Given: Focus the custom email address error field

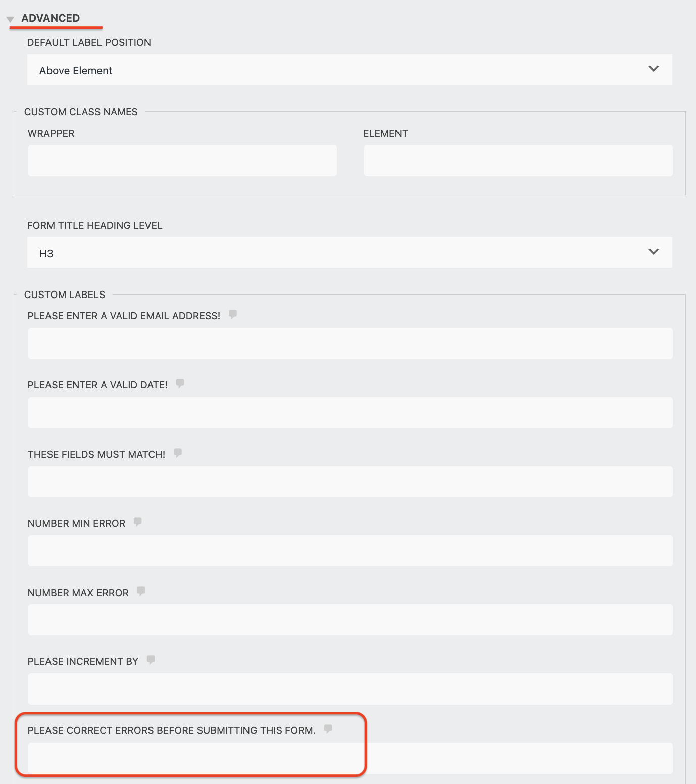Looking at the screenshot, I should coord(351,343).
